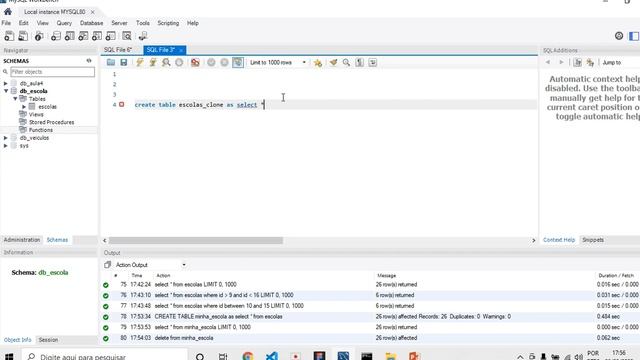640x360 pixels.
Task: Select the Functions node
Action: tap(40, 130)
